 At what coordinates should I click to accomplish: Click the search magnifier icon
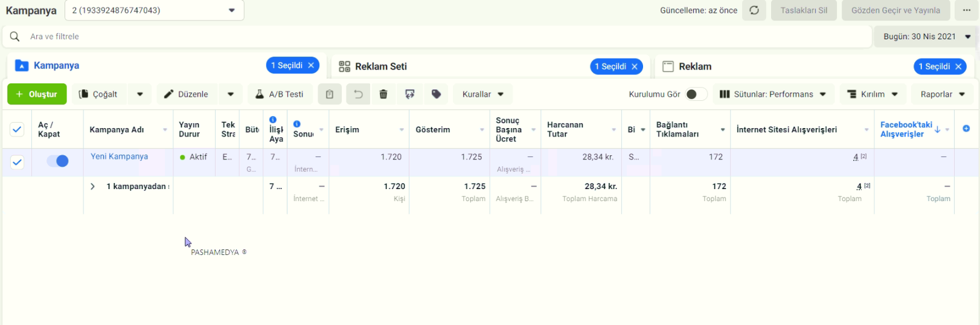click(15, 36)
